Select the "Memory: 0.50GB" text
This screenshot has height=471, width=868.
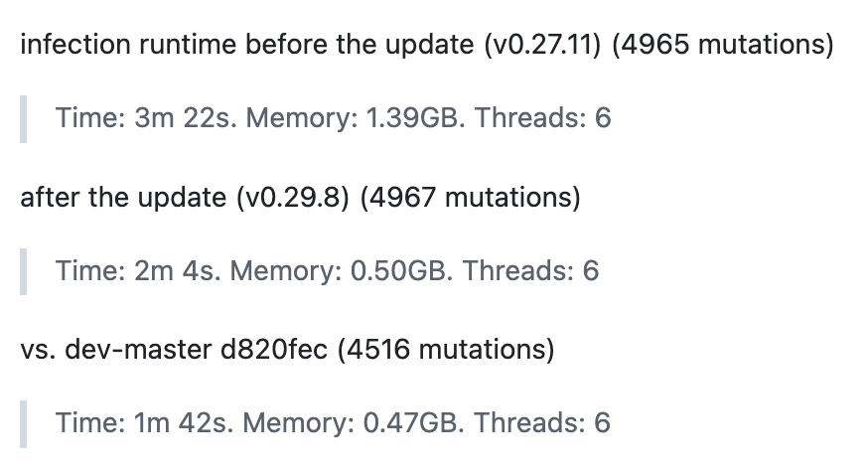(x=338, y=270)
